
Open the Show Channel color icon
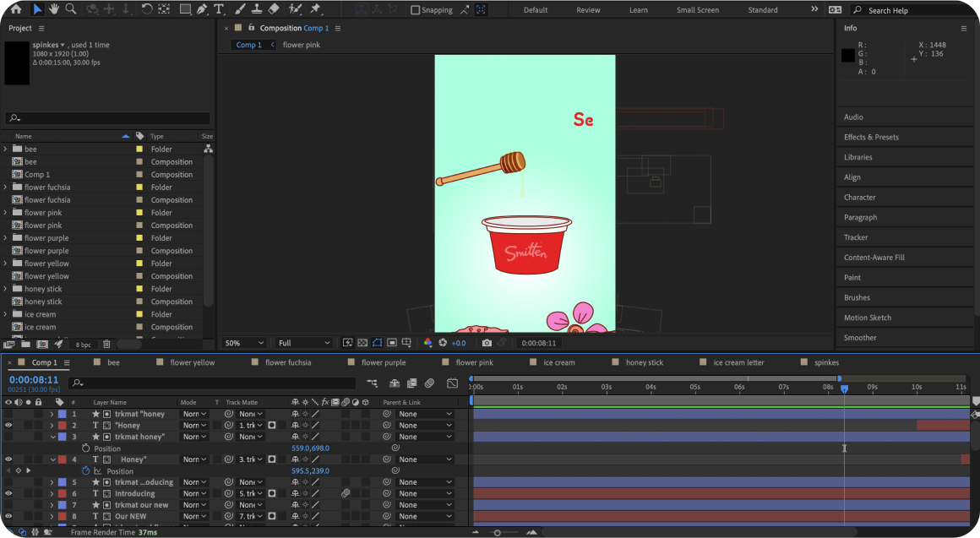[427, 343]
